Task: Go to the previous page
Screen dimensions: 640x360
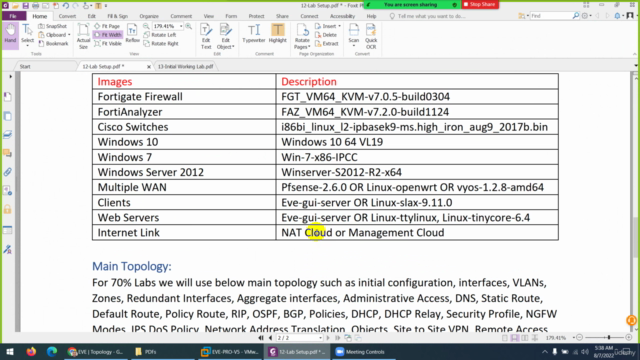Action: 270,338
